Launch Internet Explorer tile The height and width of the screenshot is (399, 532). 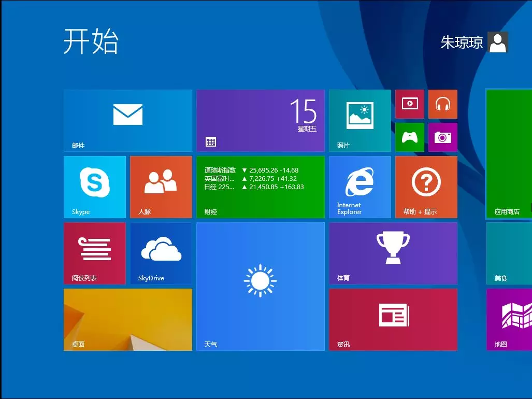(360, 187)
